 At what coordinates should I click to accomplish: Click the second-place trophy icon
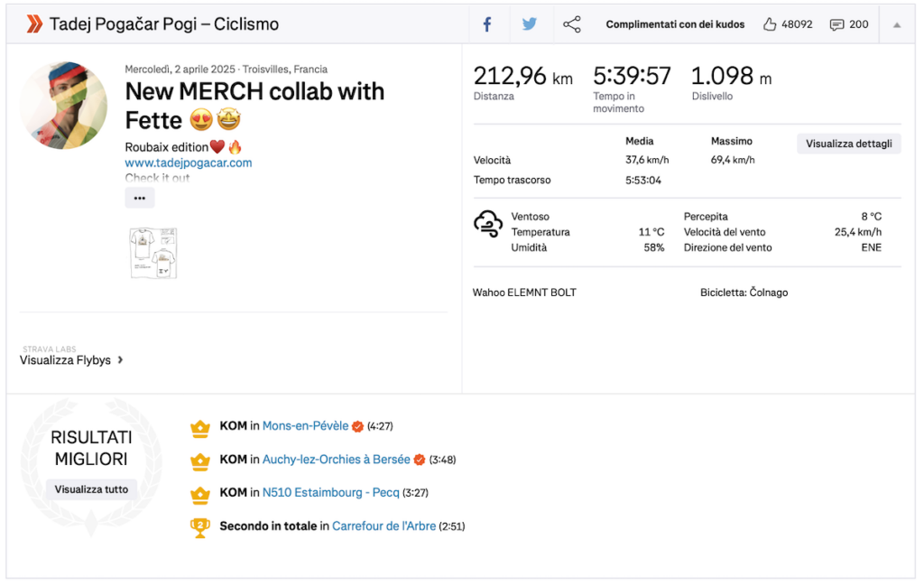click(199, 527)
